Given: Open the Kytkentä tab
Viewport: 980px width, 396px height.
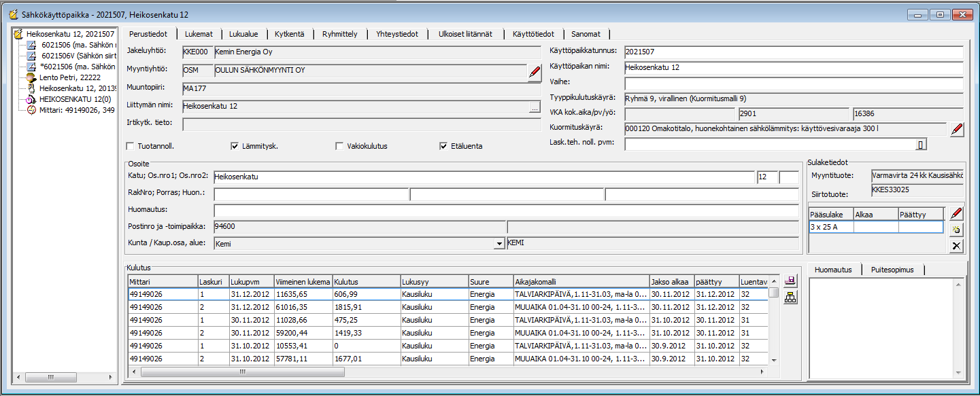Looking at the screenshot, I should click(x=290, y=34).
